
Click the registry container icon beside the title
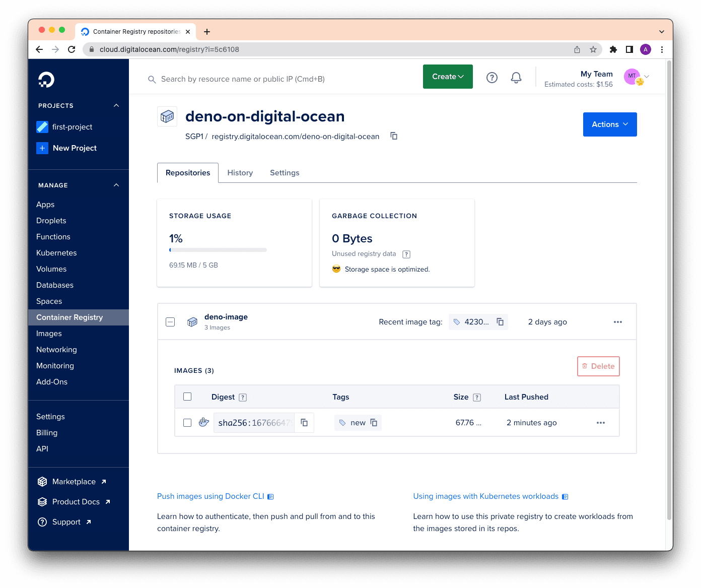(x=167, y=116)
